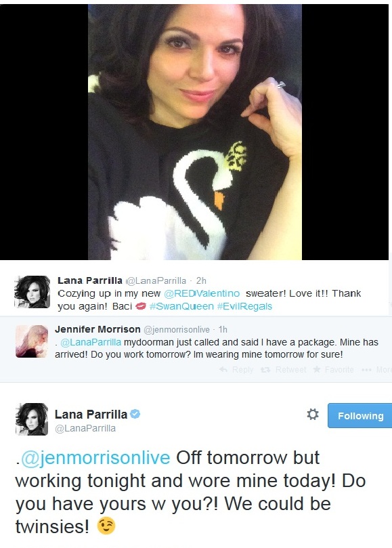This screenshot has width=392, height=548.
Task: Click the Retweet arrows icon
Action: click(265, 369)
